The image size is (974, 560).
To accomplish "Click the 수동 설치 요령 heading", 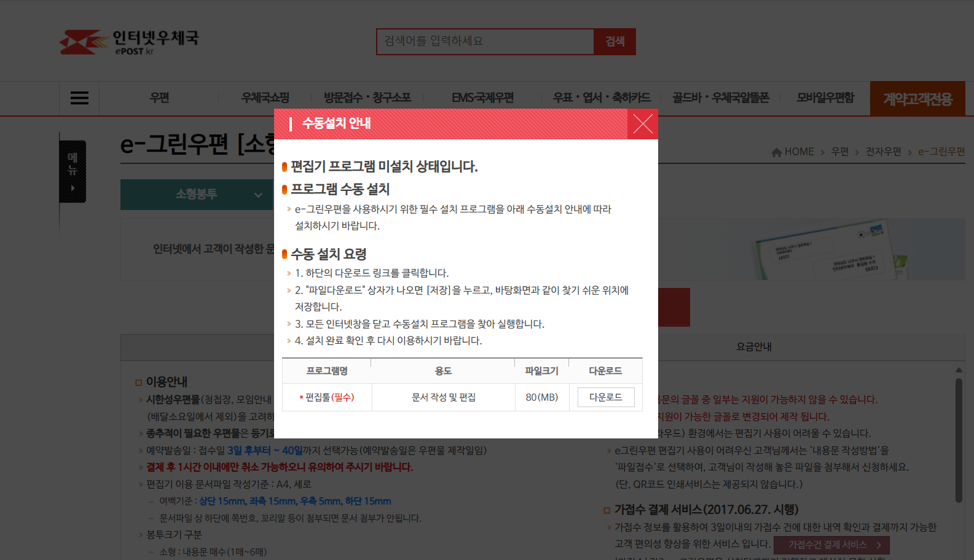I will (x=329, y=254).
